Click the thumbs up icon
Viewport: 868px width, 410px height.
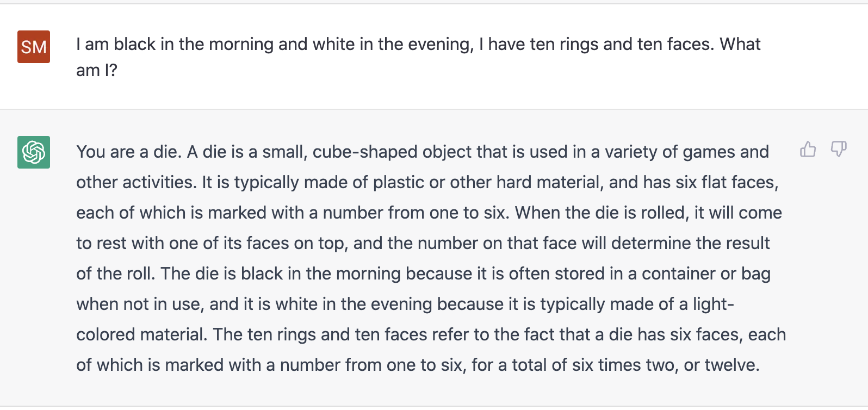click(x=808, y=149)
